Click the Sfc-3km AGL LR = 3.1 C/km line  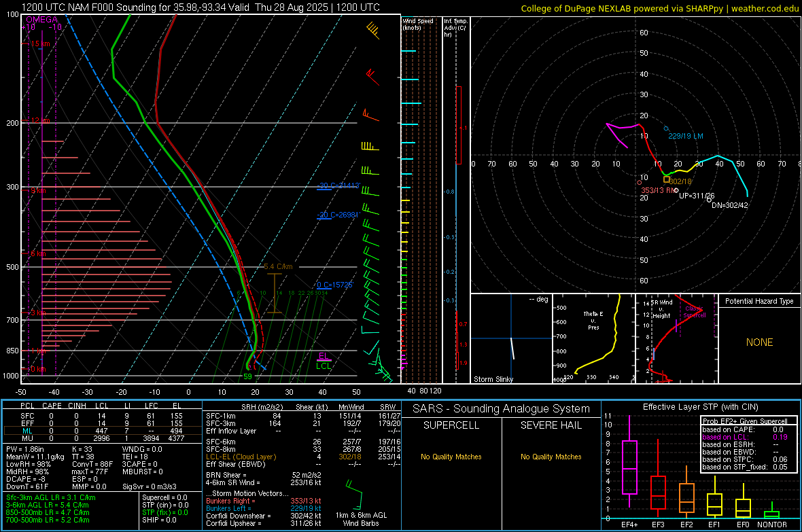pos(51,497)
